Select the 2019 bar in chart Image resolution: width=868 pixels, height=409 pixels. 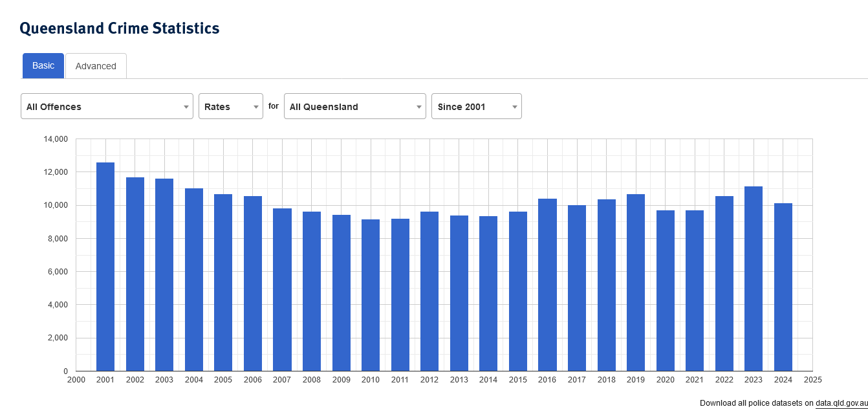coord(636,283)
